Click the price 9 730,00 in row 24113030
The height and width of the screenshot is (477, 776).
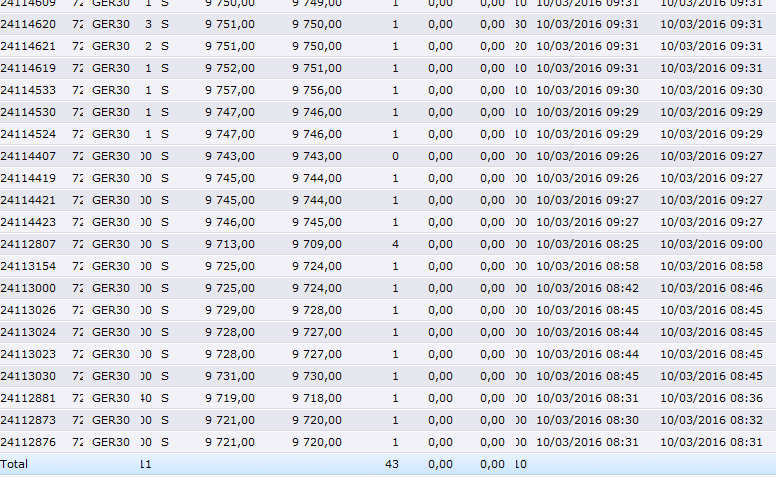coord(317,376)
